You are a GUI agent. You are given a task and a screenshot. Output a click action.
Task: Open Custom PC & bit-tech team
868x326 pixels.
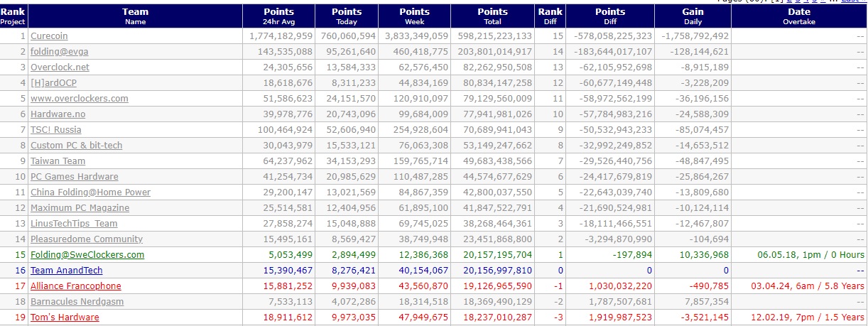coord(76,145)
